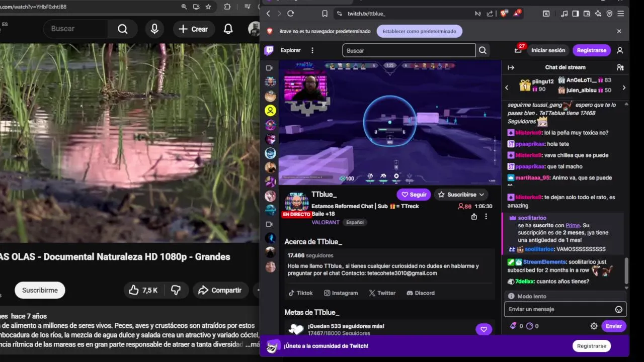The width and height of the screenshot is (644, 362).
Task: Focus the Enviar un mensaje chat input
Action: [560, 310]
